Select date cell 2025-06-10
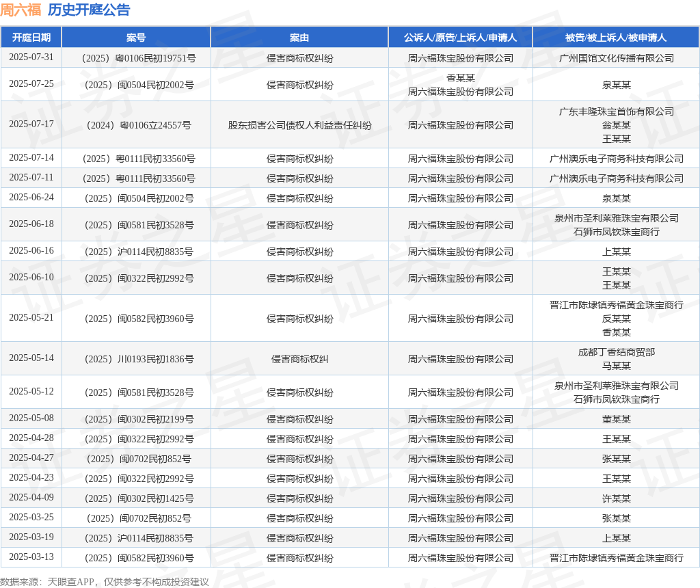The image size is (700, 588). pos(31,278)
